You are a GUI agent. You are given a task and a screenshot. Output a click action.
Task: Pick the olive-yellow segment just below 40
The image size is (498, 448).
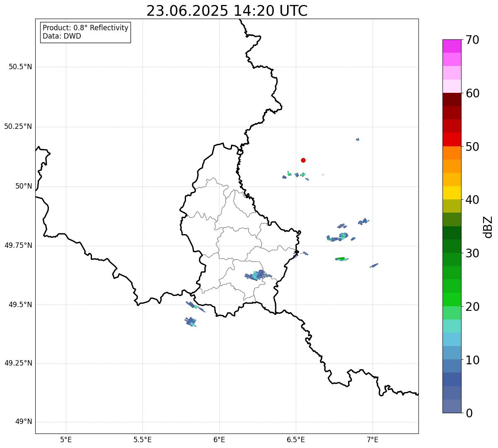coord(452,206)
